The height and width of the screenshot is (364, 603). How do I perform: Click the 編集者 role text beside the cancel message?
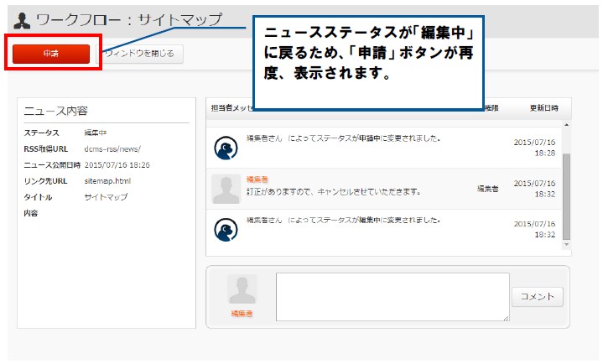tap(488, 189)
